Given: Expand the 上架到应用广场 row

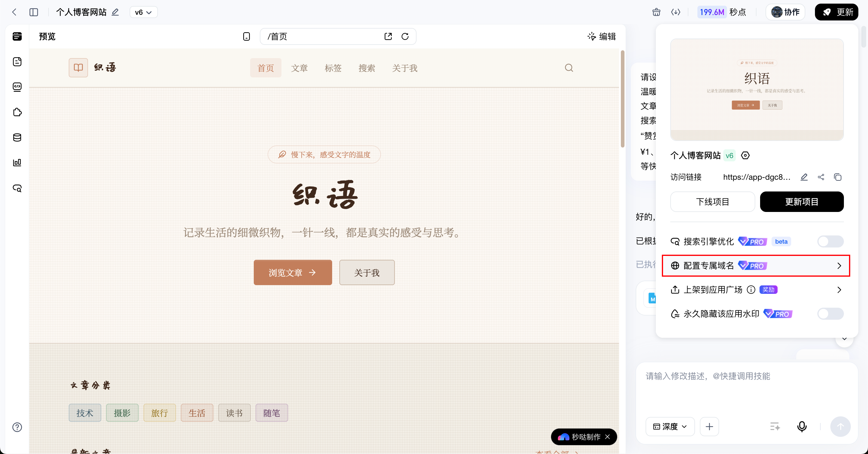Looking at the screenshot, I should click(x=757, y=290).
